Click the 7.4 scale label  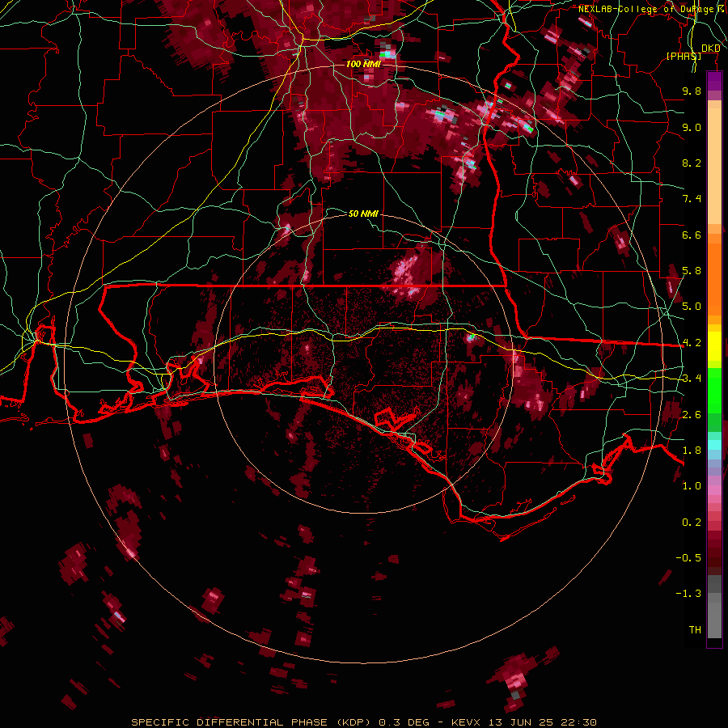pyautogui.click(x=692, y=199)
